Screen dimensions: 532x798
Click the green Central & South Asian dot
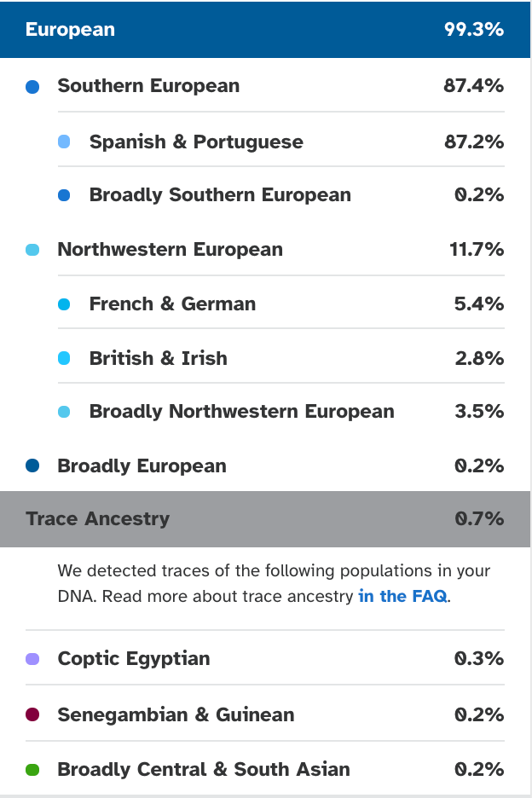click(32, 770)
